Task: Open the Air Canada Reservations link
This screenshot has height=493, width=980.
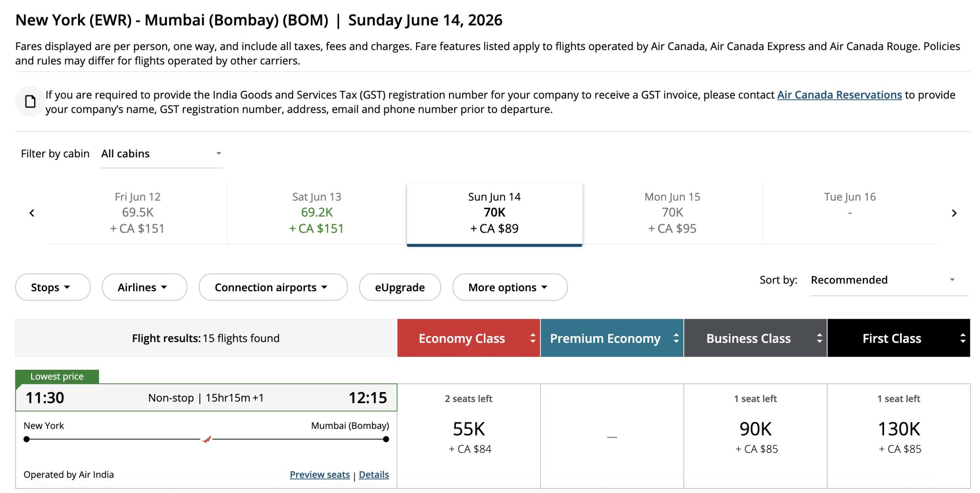Action: 839,95
